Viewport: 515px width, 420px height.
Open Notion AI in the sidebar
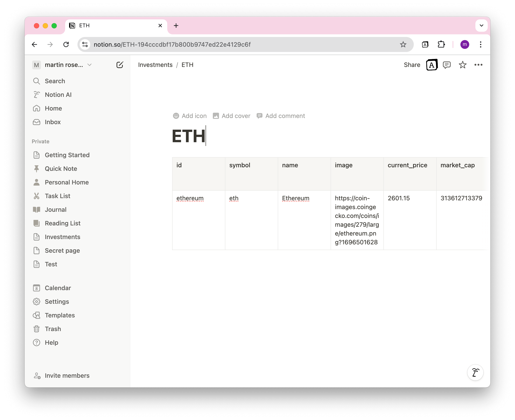(x=58, y=95)
